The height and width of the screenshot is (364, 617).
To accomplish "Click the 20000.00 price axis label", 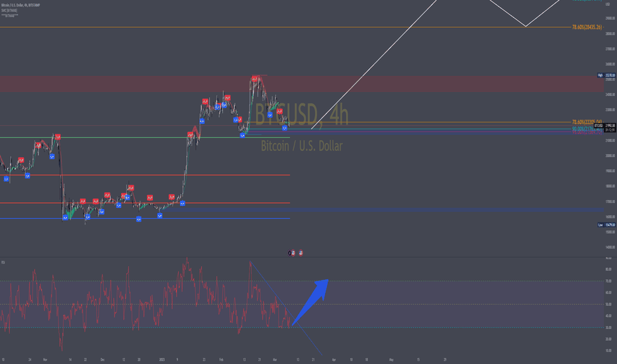I will (610, 156).
